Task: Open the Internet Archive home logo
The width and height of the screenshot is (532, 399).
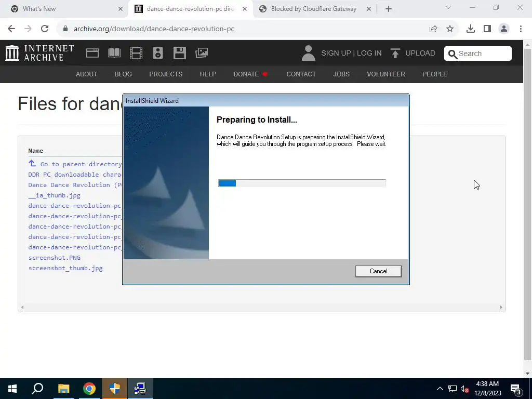Action: coord(39,53)
